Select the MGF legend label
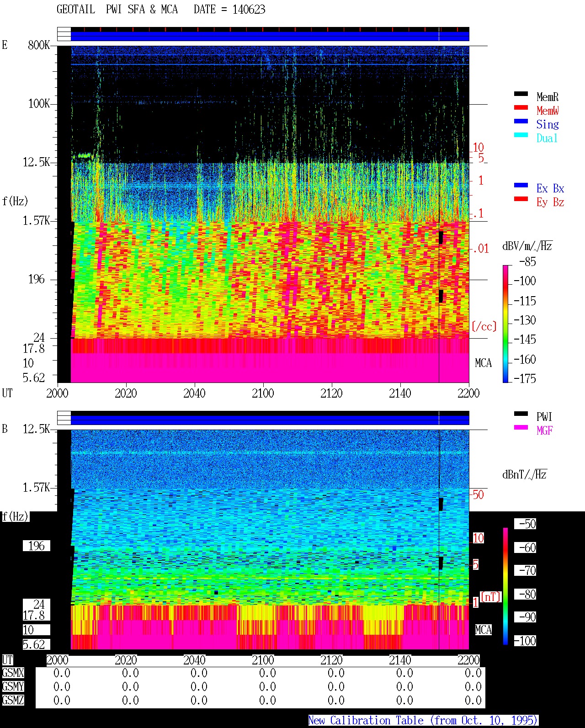Viewport: 585px width, 728px height. tap(544, 430)
